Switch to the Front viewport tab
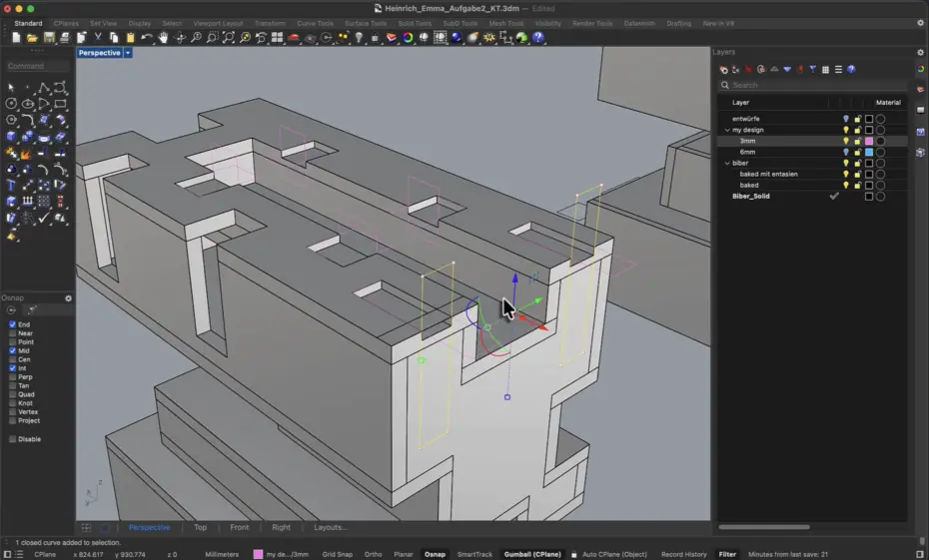929x560 pixels. click(x=240, y=527)
